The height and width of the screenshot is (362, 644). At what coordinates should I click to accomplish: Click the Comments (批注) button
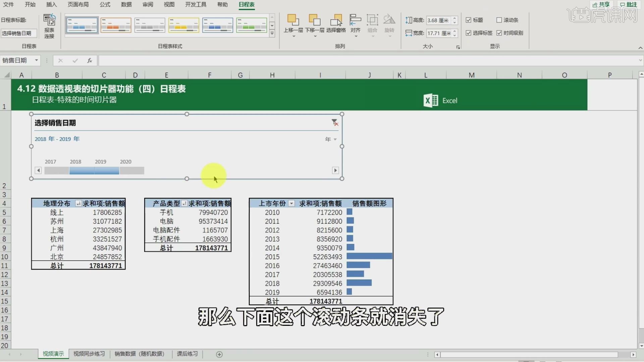point(629,4)
